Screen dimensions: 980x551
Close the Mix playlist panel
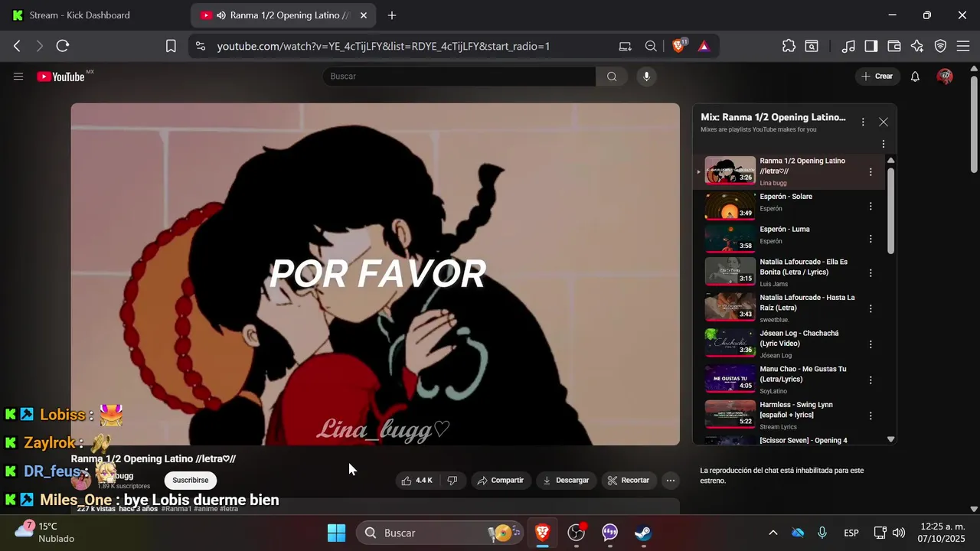tap(884, 122)
